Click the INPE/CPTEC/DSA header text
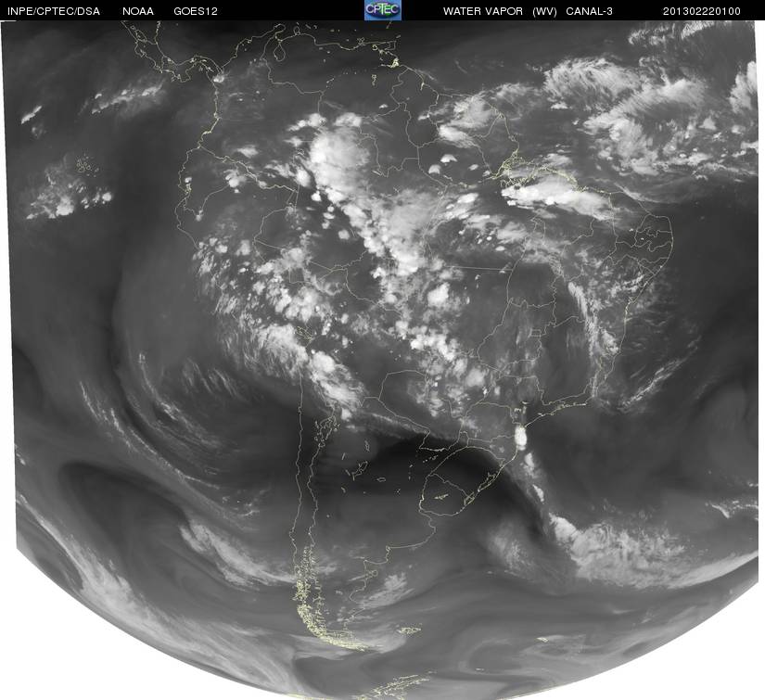Viewport: 765px width, 700px height. [53, 11]
